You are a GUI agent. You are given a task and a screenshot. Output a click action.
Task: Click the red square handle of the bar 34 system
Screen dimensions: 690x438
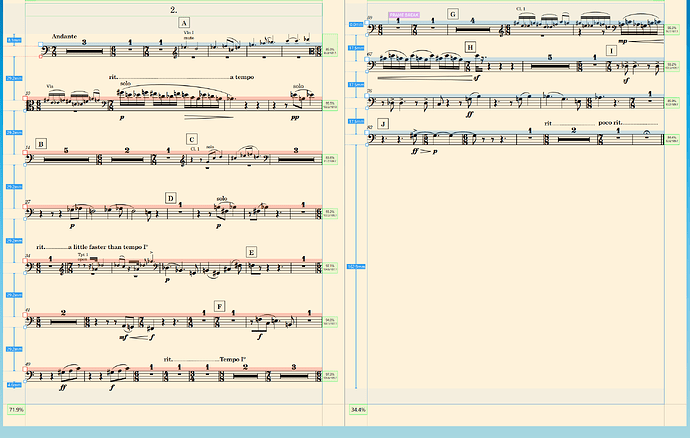coord(25,261)
